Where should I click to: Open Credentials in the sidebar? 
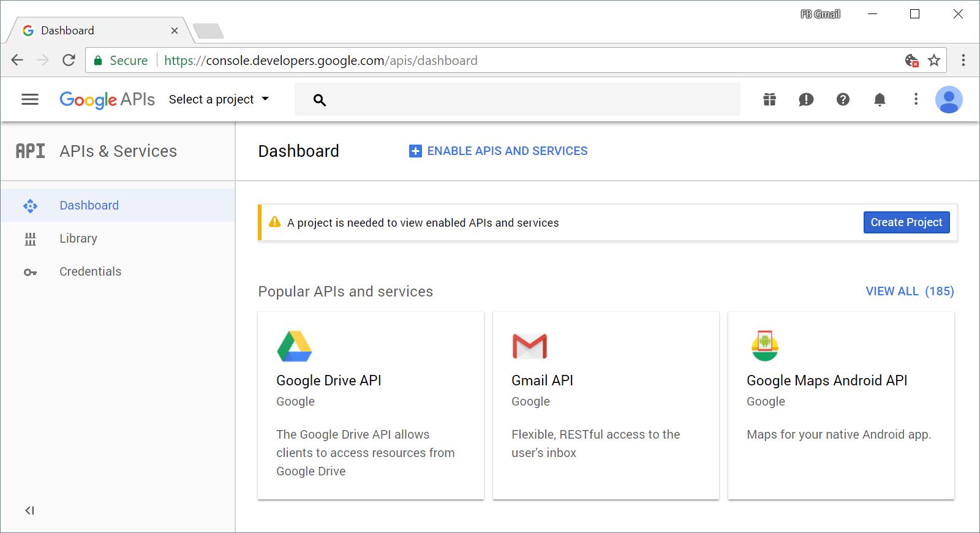coord(118,271)
